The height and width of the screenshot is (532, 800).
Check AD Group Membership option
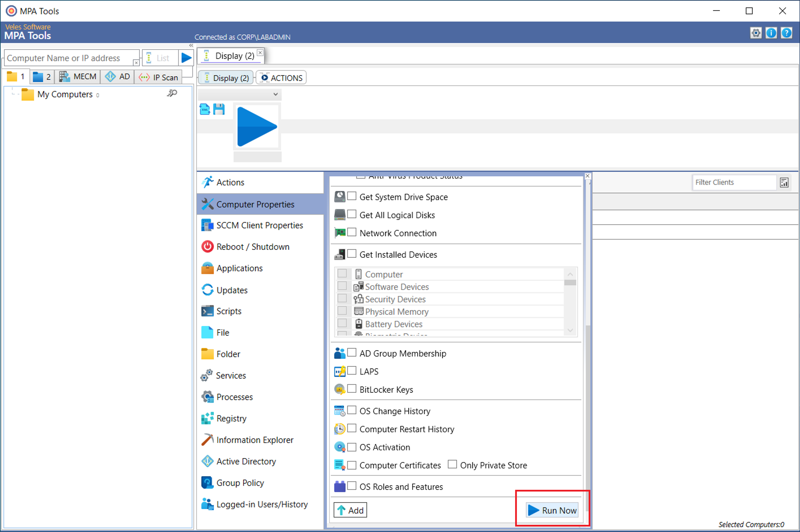[x=352, y=353]
